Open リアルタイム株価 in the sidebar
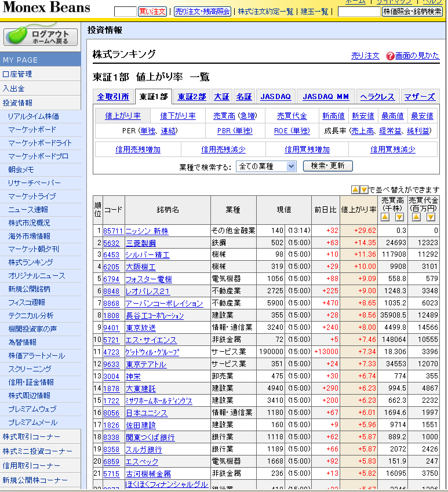Viewport: 448px width, 492px height. (33, 116)
